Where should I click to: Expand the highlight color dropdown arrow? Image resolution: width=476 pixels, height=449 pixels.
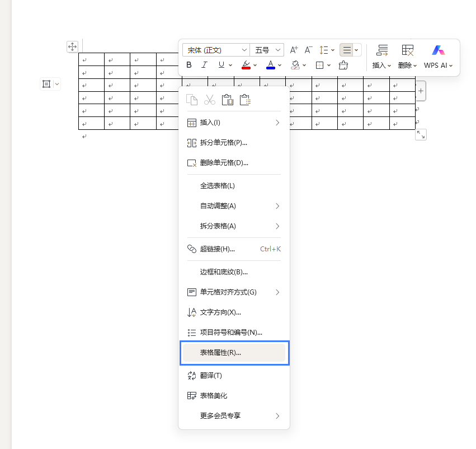(255, 66)
